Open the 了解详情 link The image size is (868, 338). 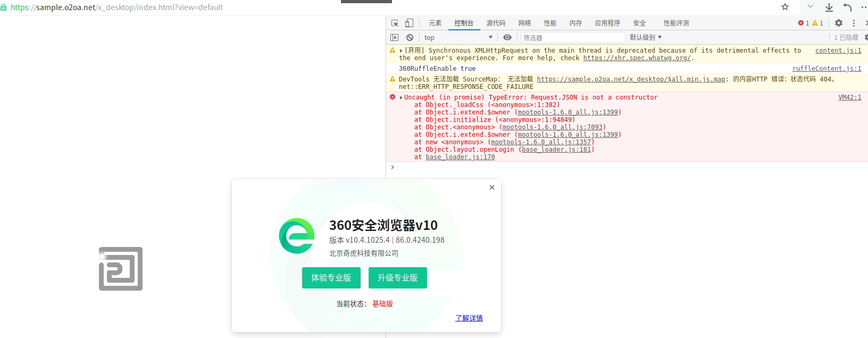(469, 318)
